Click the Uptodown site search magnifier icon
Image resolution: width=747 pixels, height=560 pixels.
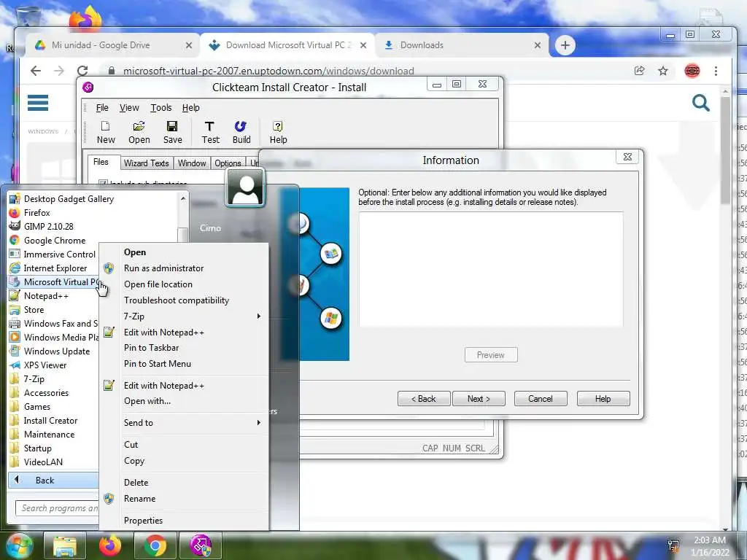tap(701, 102)
